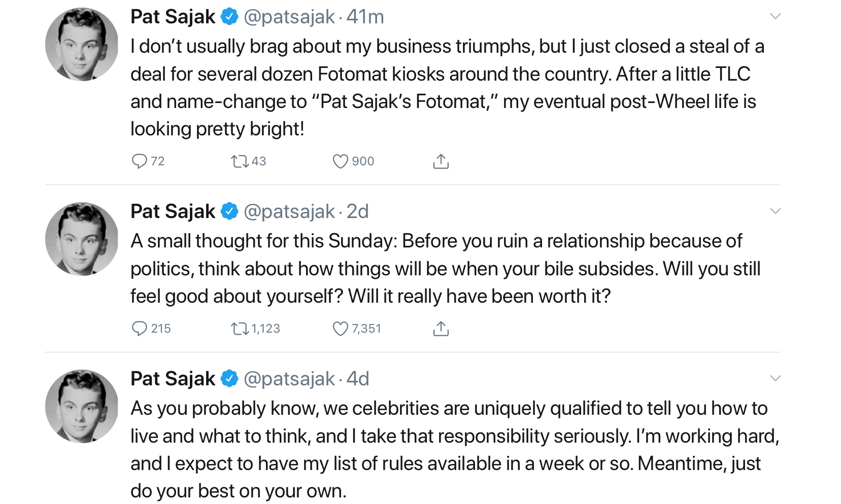Open Pat Sajak avatar on first tweet
Image resolution: width=841 pixels, height=504 pixels.
point(82,44)
